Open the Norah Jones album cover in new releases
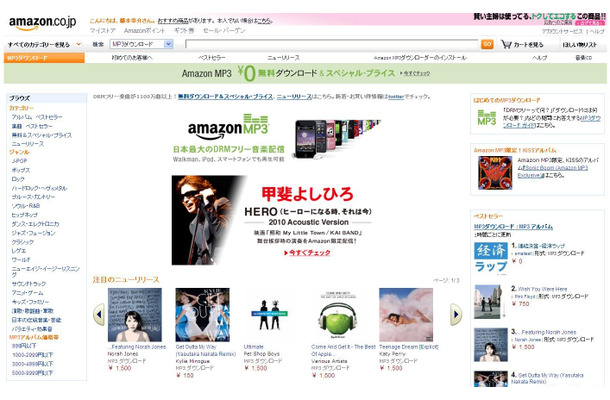This screenshot has width=610, height=400. pos(135,315)
